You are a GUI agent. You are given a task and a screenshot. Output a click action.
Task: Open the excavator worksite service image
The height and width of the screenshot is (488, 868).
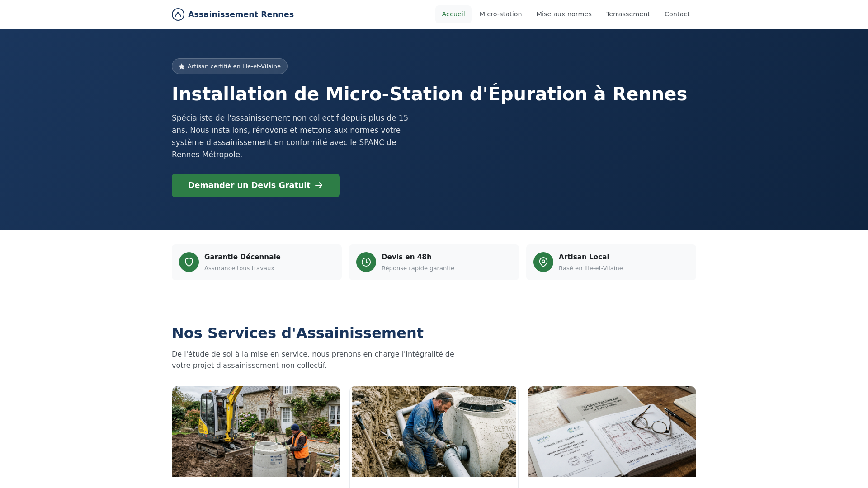pos(256,432)
